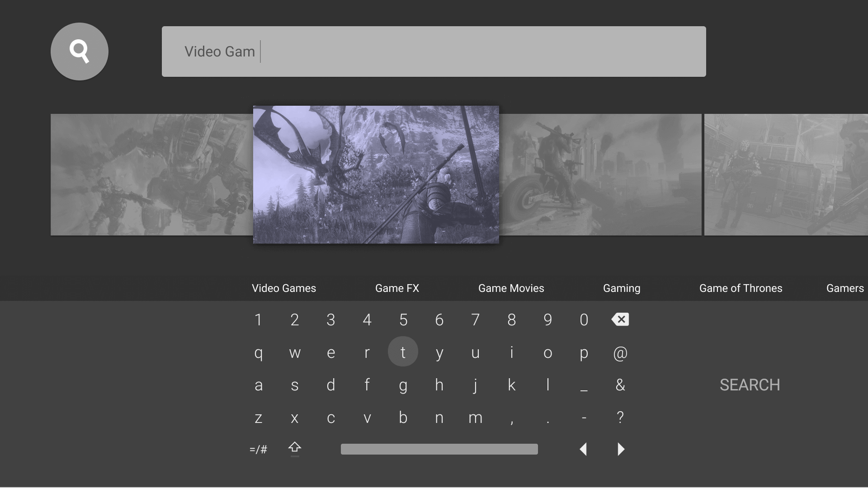Open the armored soldier thumbnail at right
The width and height of the screenshot is (868, 488).
click(786, 175)
